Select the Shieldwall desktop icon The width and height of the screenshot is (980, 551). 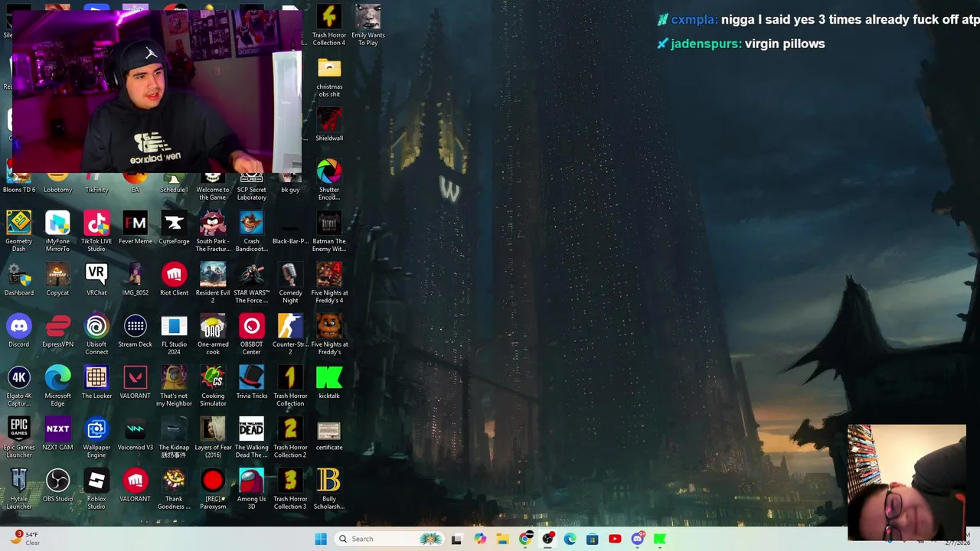[329, 124]
